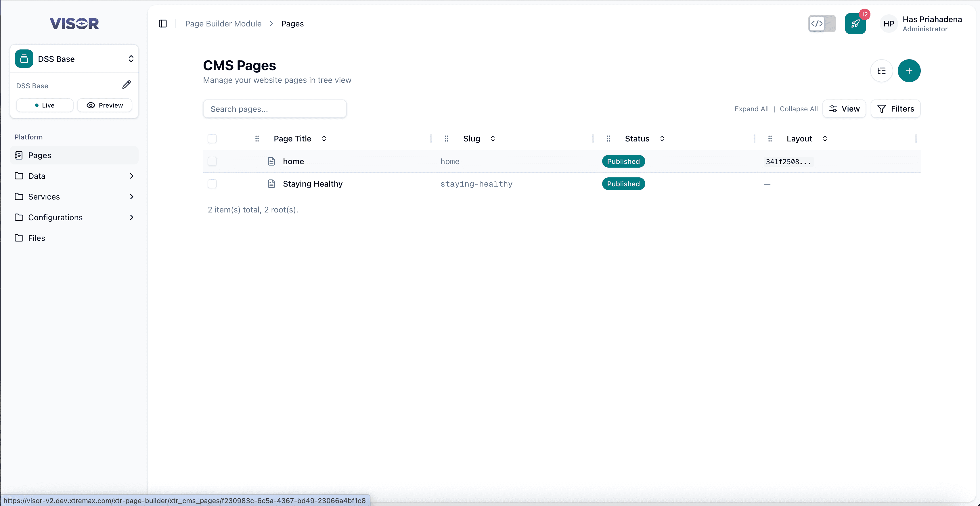Open Page Builder Module from the breadcrumb
The height and width of the screenshot is (506, 980).
223,23
